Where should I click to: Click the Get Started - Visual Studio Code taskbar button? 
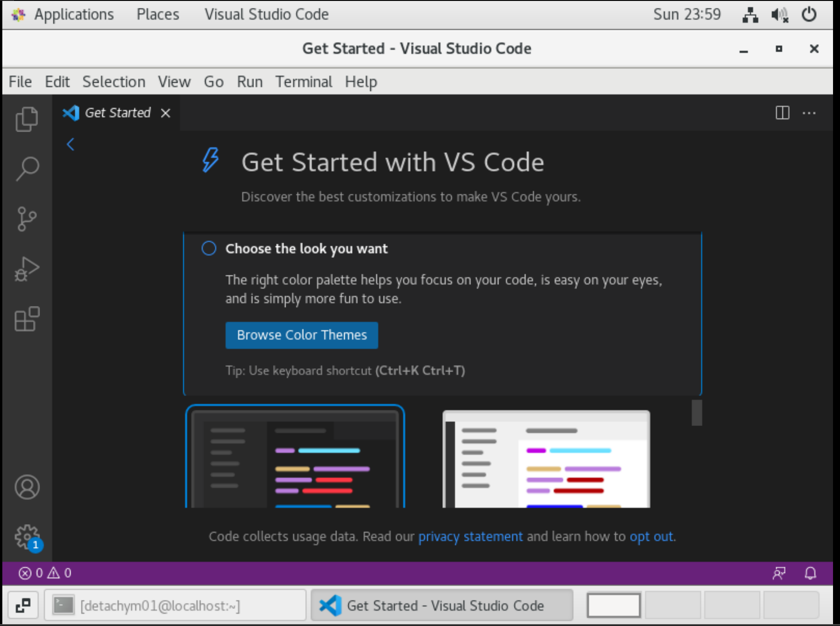pos(442,606)
